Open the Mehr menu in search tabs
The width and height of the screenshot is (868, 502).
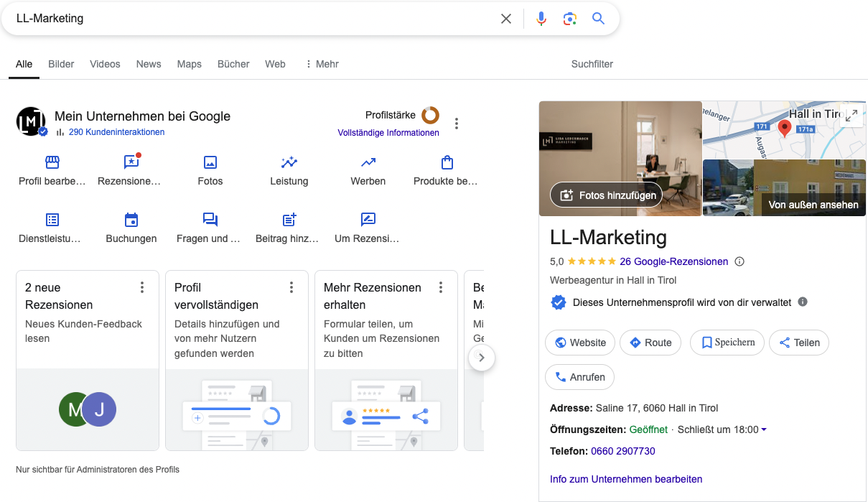tap(322, 64)
